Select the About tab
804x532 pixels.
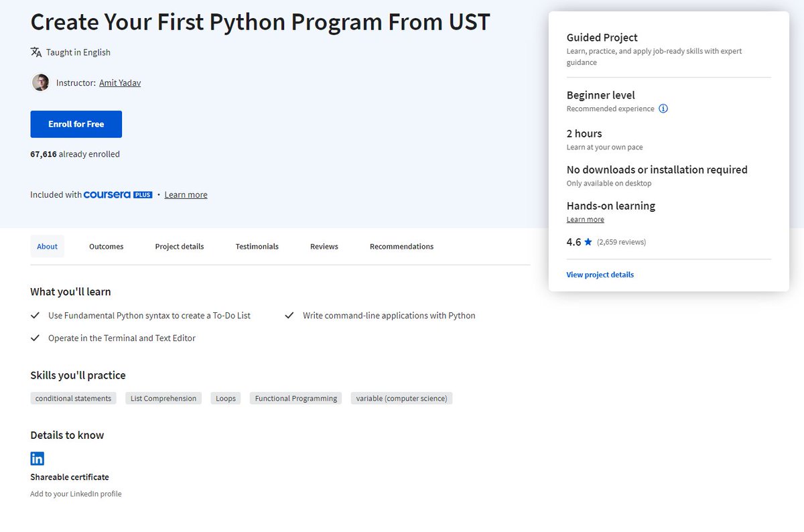click(x=48, y=246)
